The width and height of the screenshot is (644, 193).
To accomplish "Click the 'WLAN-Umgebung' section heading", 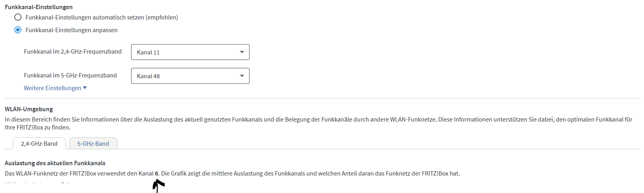I will click(x=29, y=109).
